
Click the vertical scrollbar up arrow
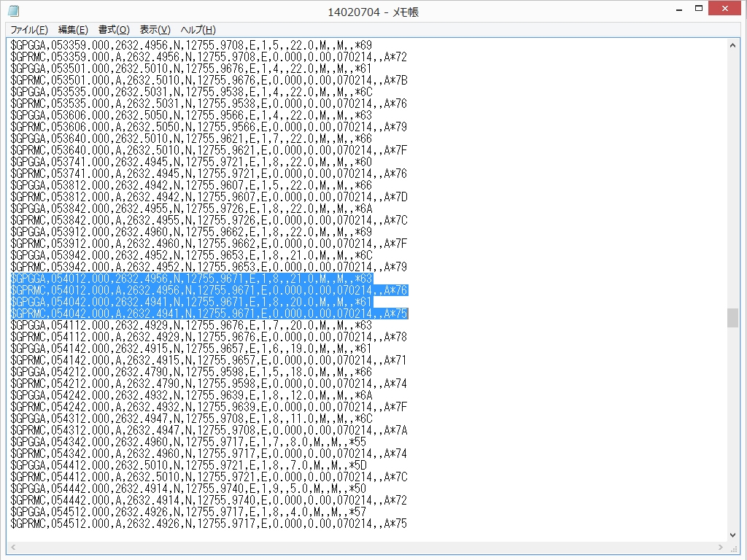coord(732,45)
